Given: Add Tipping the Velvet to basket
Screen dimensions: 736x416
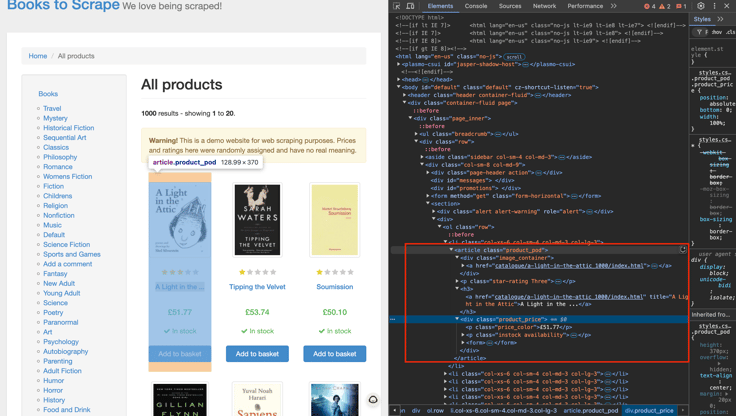Looking at the screenshot, I should tap(257, 354).
